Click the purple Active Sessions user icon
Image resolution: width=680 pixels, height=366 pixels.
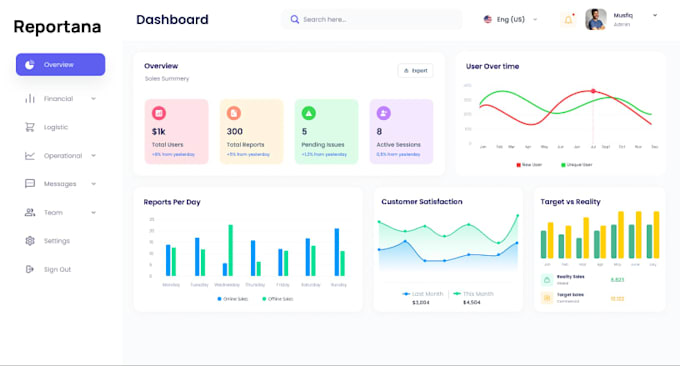point(383,113)
